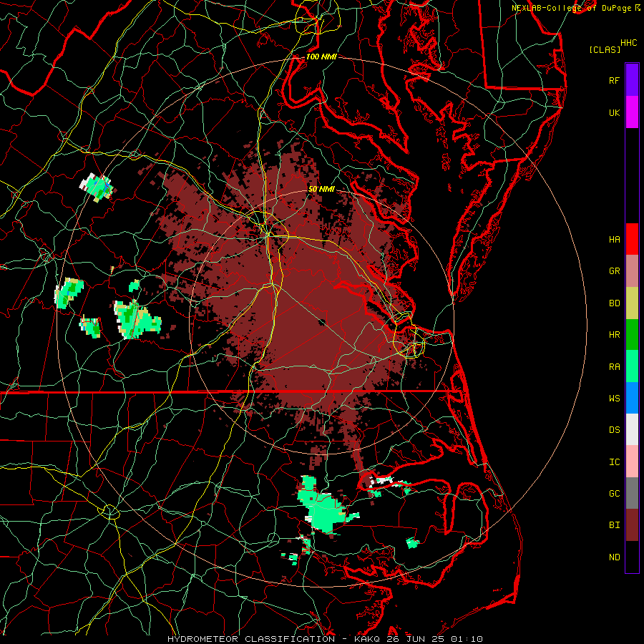The image size is (644, 644).
Task: Click the DS legend label
Action: point(615,430)
